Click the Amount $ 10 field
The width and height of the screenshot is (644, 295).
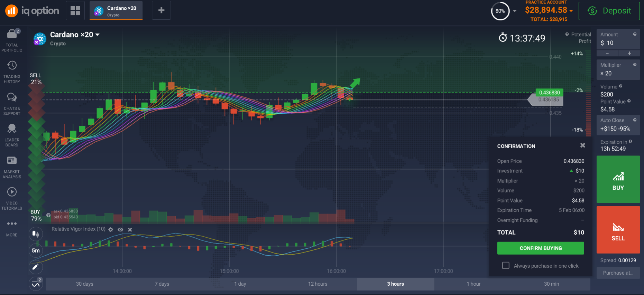click(x=618, y=40)
